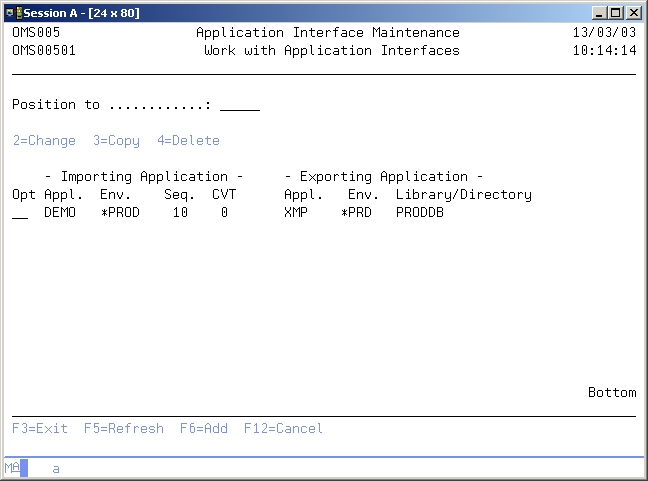This screenshot has height=481, width=648.
Task: Click the 4=Delete option label
Action: point(188,141)
